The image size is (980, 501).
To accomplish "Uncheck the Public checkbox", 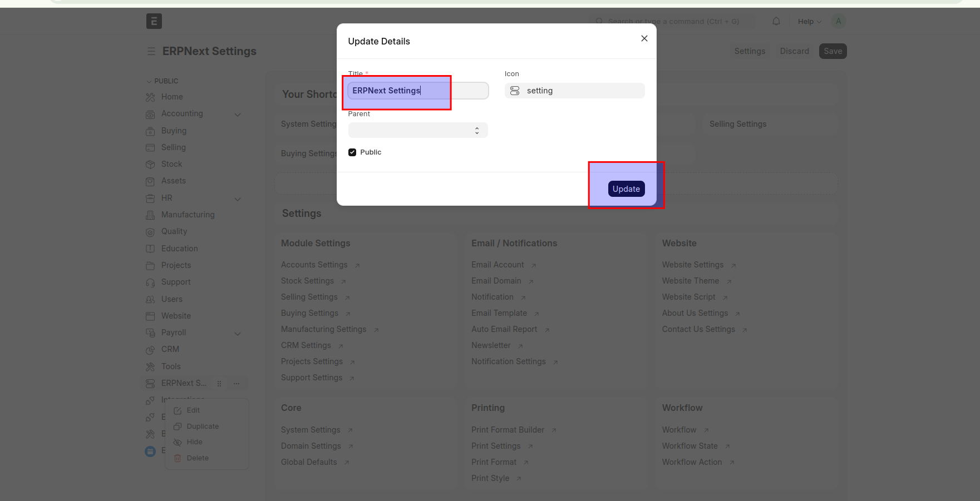I will (x=352, y=152).
